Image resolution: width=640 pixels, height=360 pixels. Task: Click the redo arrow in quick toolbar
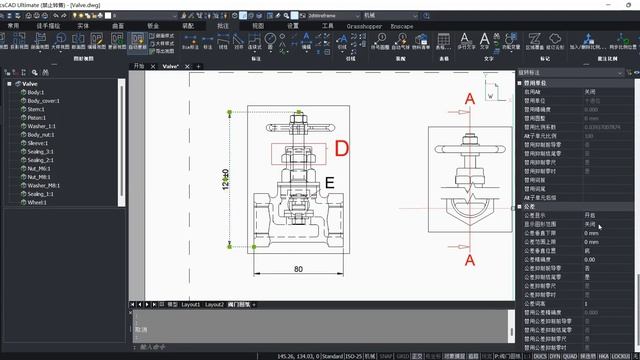[x=64, y=16]
